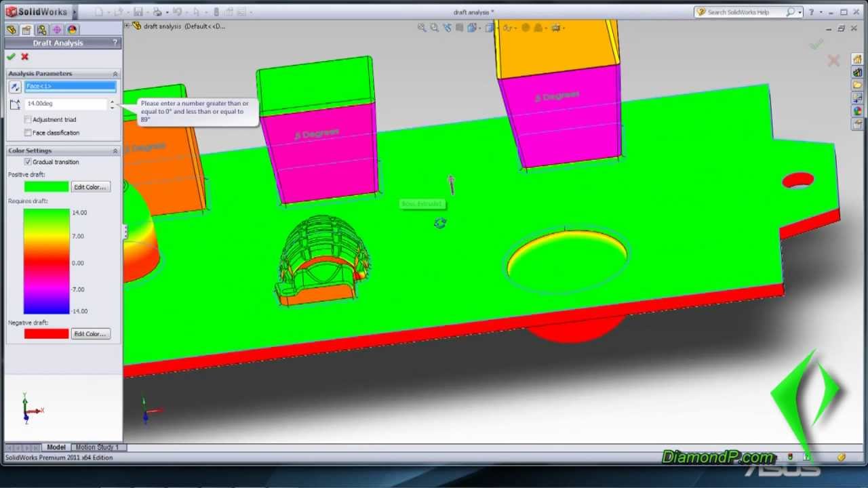Open the Print button dropdown arrow

pos(166,12)
